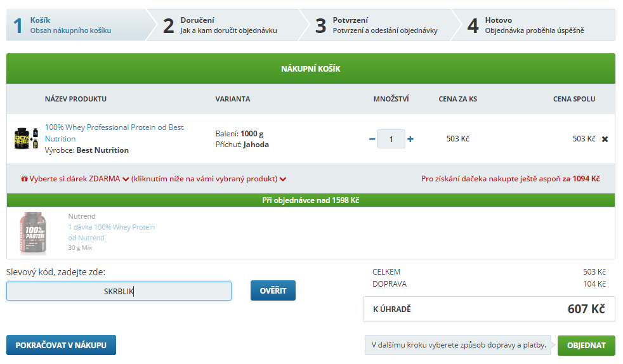This screenshot has height=364, width=623.
Task: Place order with Objednat button
Action: point(586,346)
